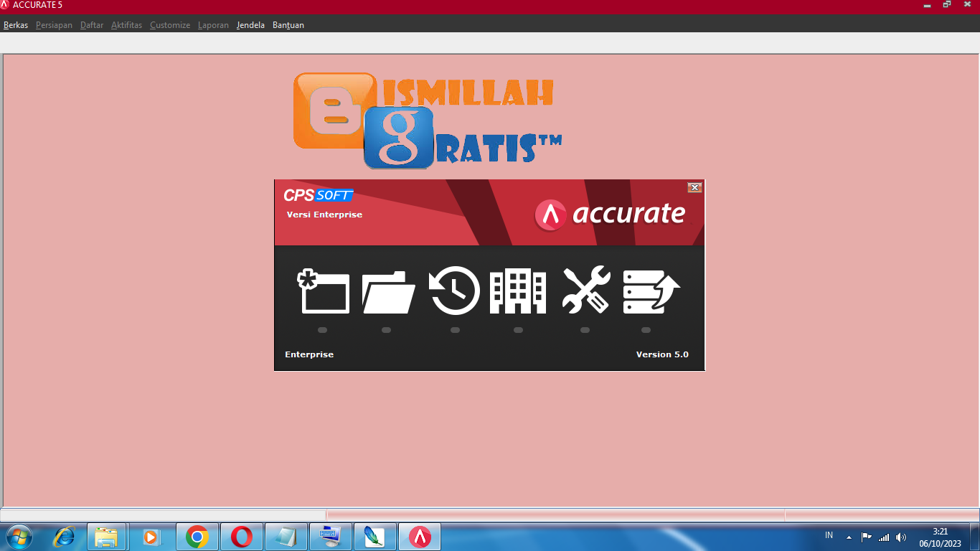980x551 pixels.
Task: Click the feather pen taskbar icon
Action: click(375, 537)
